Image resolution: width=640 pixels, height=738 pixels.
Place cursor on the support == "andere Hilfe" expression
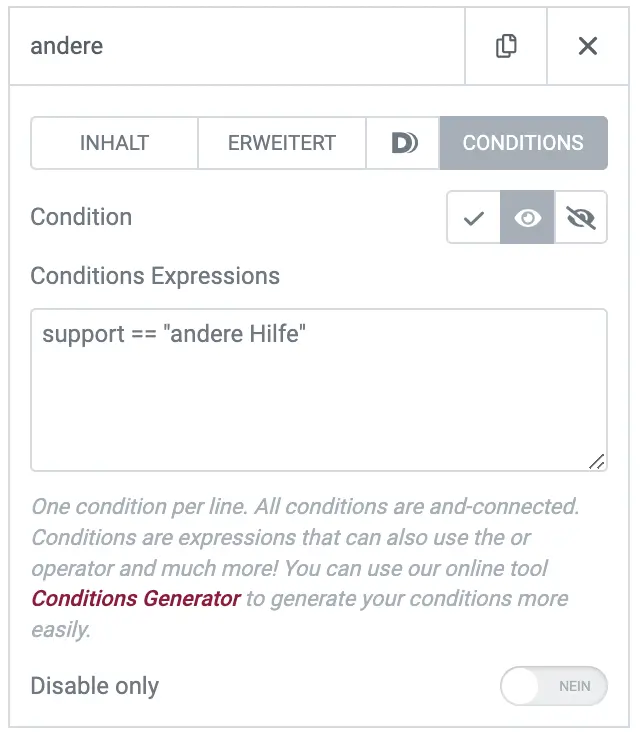pos(174,334)
